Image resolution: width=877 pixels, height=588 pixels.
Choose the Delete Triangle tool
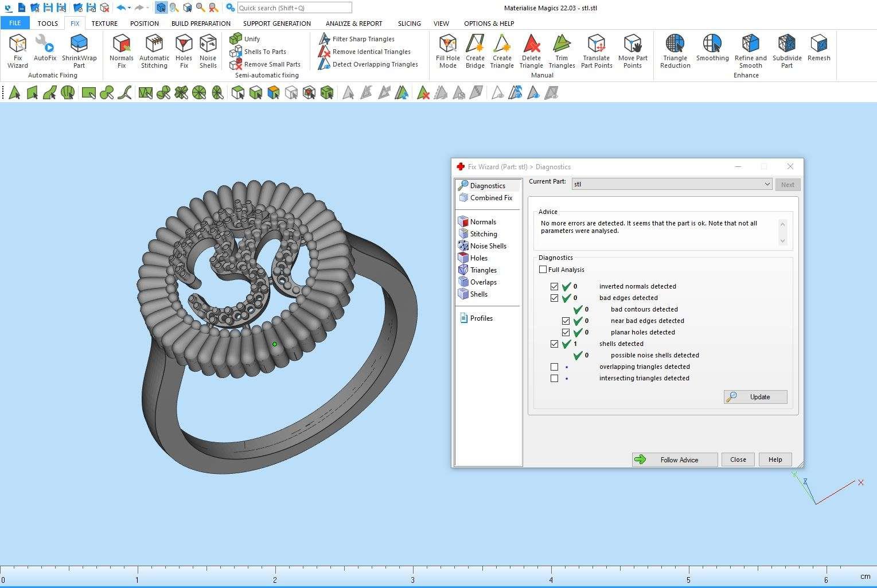(x=531, y=50)
